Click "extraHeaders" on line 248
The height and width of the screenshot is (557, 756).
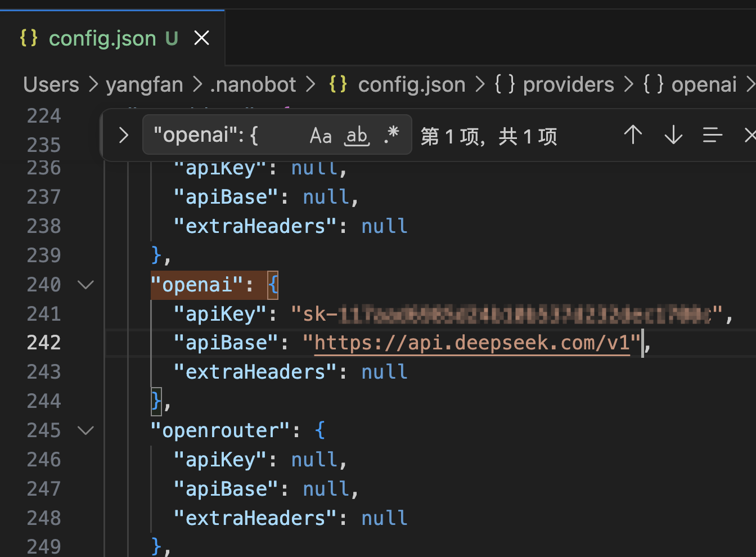(255, 518)
